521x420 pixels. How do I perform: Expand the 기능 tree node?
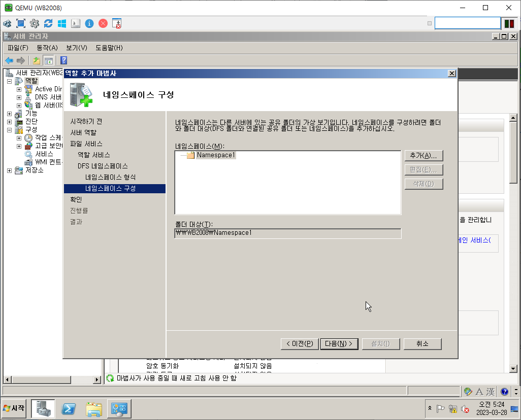pyautogui.click(x=9, y=114)
